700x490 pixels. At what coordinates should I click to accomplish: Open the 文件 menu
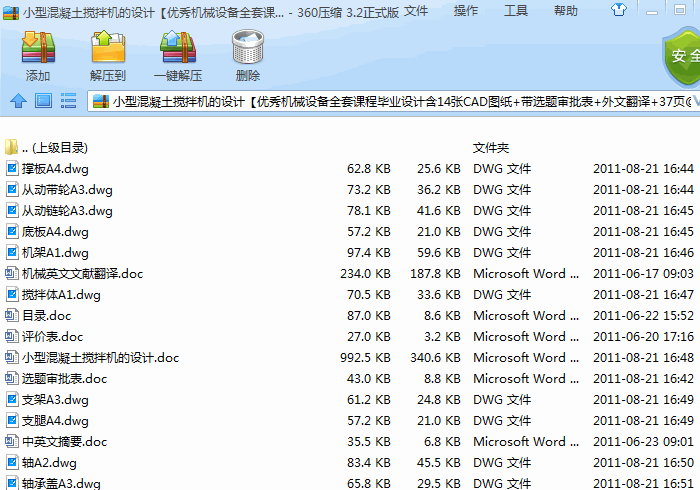[416, 11]
